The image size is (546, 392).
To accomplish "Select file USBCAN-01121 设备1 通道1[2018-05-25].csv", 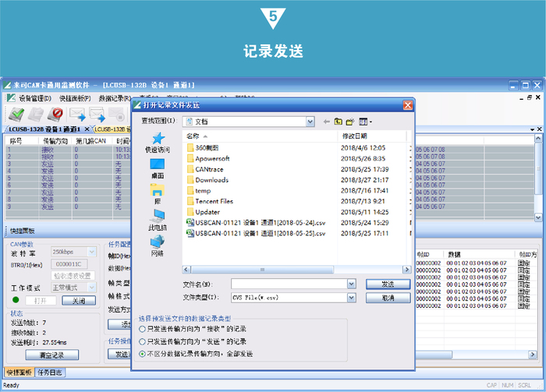I will pos(260,233).
